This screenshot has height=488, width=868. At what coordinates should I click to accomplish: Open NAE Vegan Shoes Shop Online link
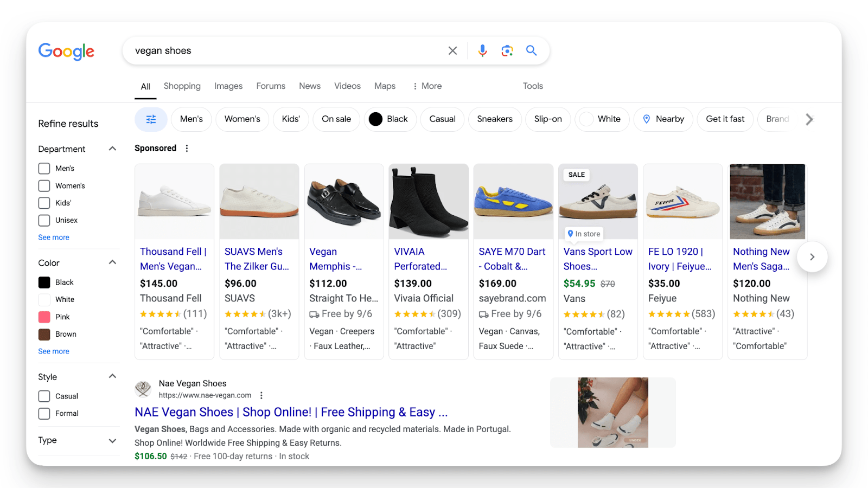click(291, 413)
